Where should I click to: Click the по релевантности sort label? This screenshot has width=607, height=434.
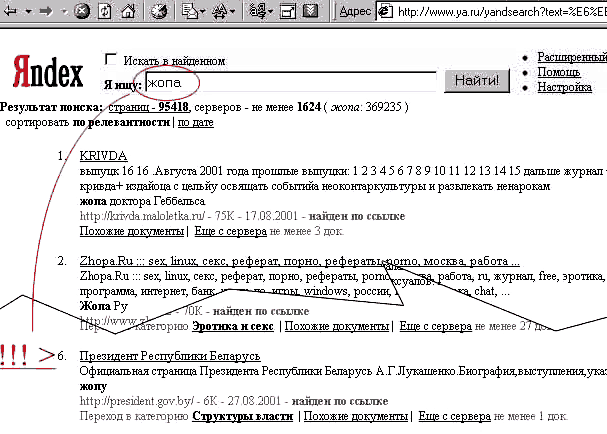121,122
